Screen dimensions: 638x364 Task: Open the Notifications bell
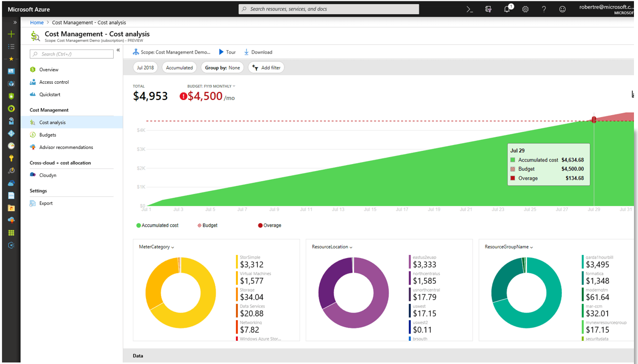pos(507,9)
